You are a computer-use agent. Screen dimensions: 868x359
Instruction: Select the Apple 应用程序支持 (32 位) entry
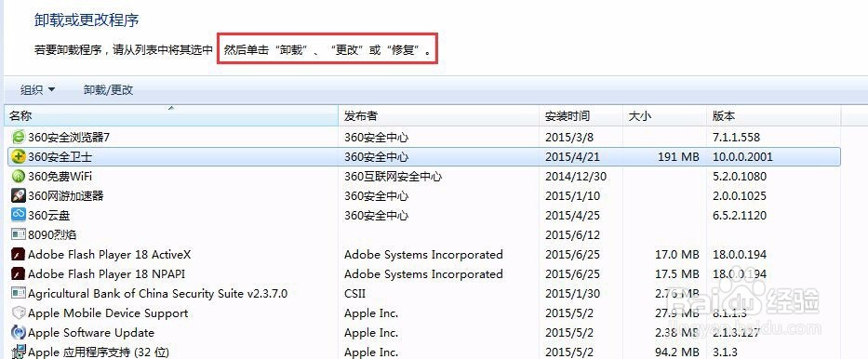424,352
